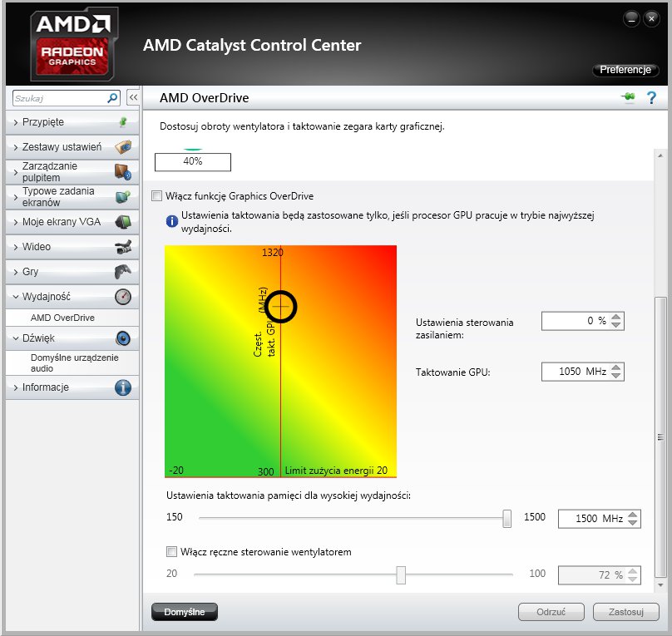Click the Wydajność gauge icon
Image resolution: width=672 pixels, height=636 pixels.
click(123, 296)
